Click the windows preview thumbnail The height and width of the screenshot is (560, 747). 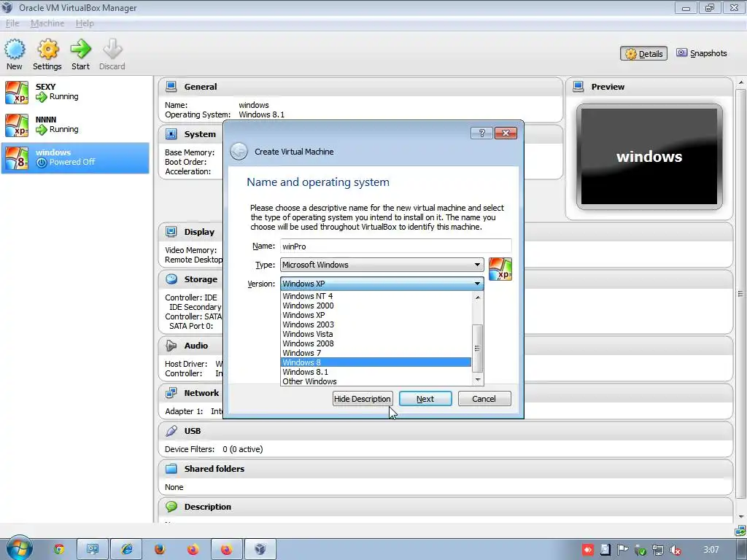649,157
